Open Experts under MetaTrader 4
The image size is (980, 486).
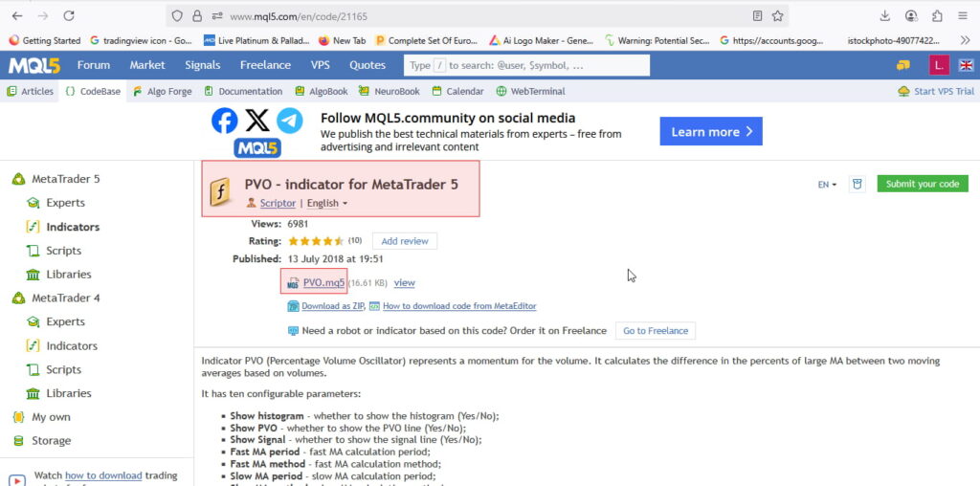[65, 321]
